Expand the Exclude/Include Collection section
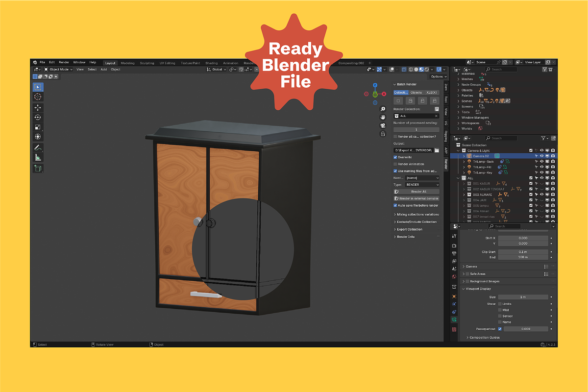 (416, 222)
